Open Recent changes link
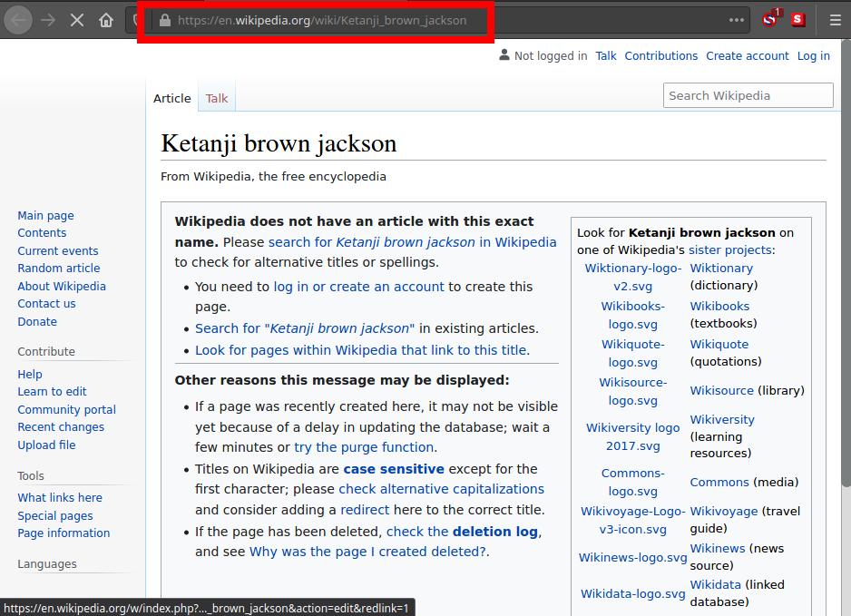 tap(61, 426)
